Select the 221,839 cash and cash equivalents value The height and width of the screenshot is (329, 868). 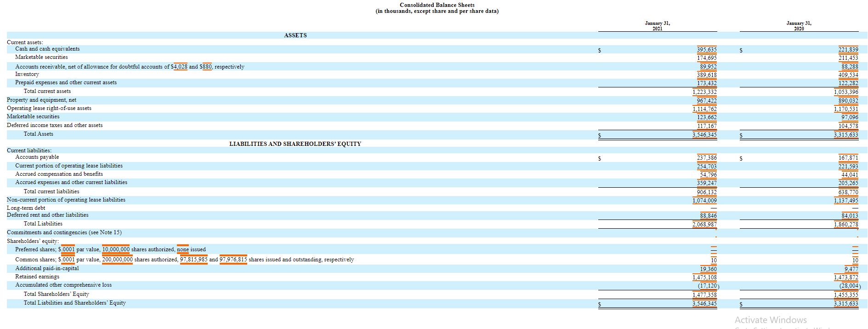point(848,50)
